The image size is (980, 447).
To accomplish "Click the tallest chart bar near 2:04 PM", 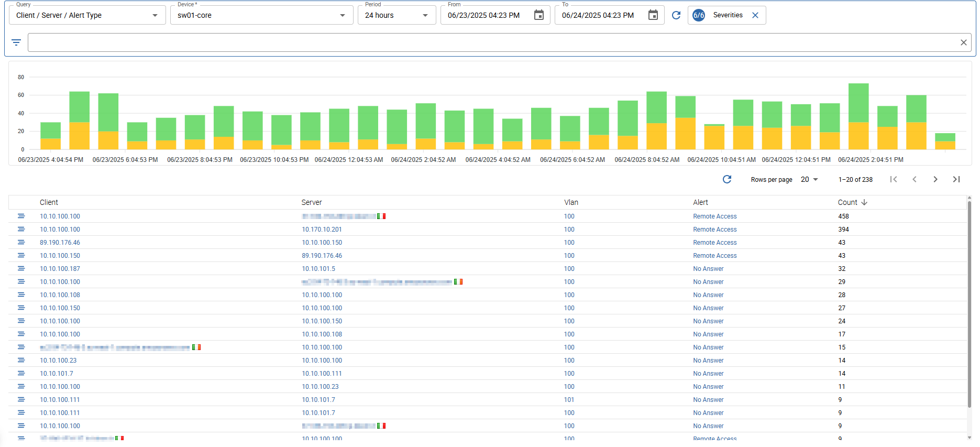I will pyautogui.click(x=858, y=116).
